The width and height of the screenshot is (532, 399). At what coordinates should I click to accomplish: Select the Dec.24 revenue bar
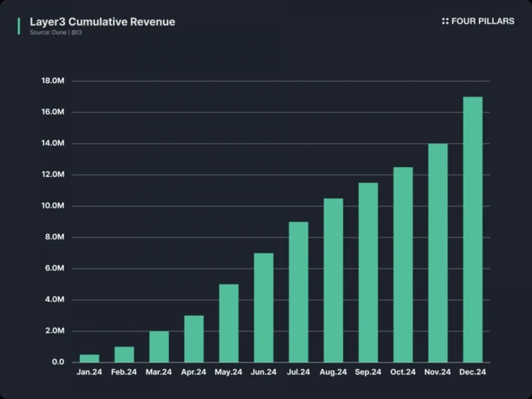pyautogui.click(x=472, y=229)
